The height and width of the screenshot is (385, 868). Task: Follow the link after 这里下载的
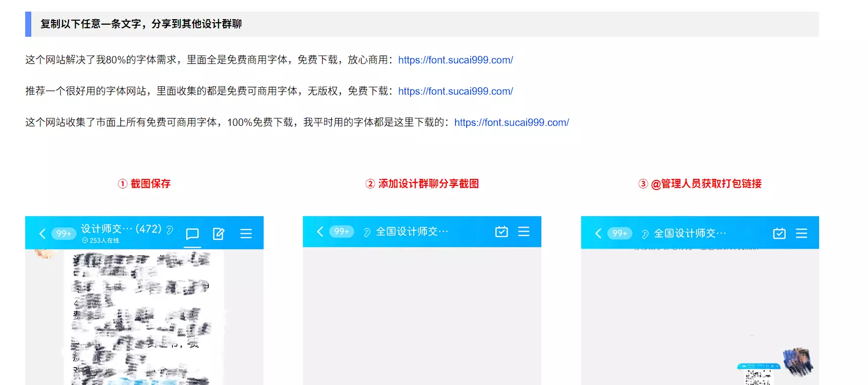click(x=511, y=122)
